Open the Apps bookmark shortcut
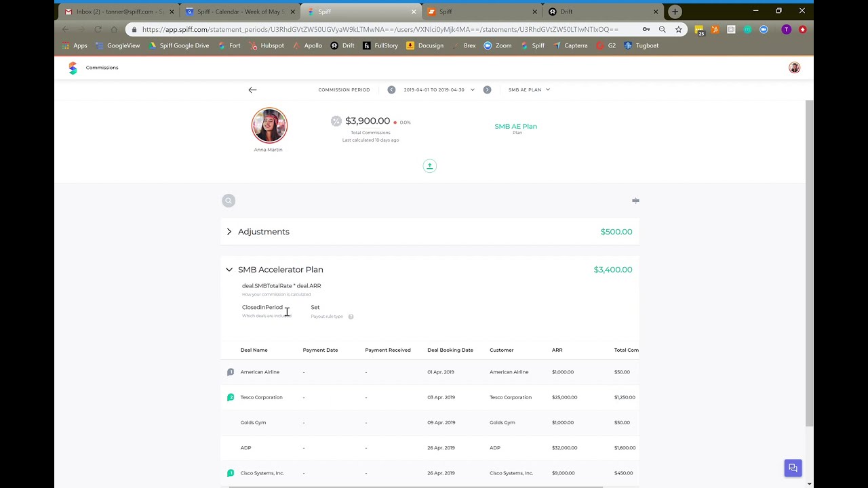The width and height of the screenshot is (868, 488). point(75,45)
